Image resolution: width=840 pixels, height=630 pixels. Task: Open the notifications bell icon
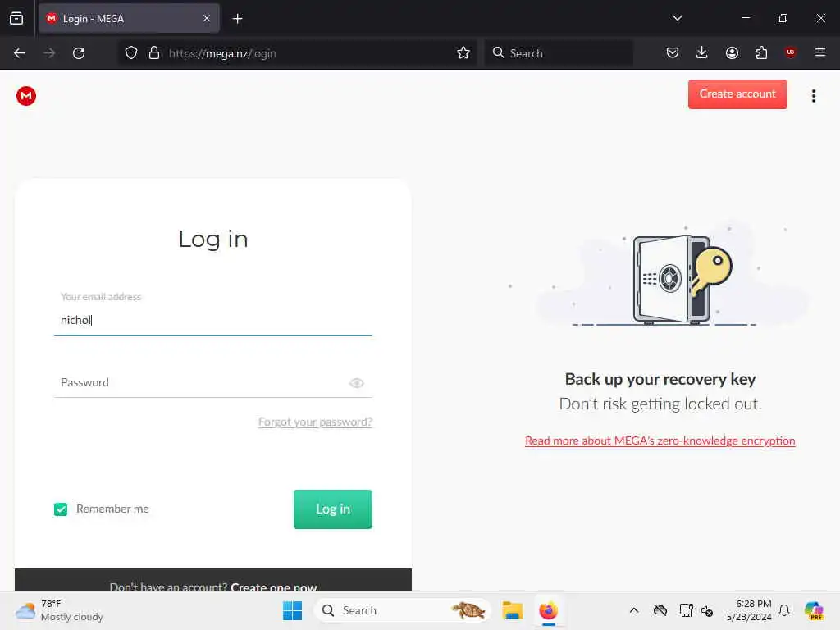click(x=783, y=610)
